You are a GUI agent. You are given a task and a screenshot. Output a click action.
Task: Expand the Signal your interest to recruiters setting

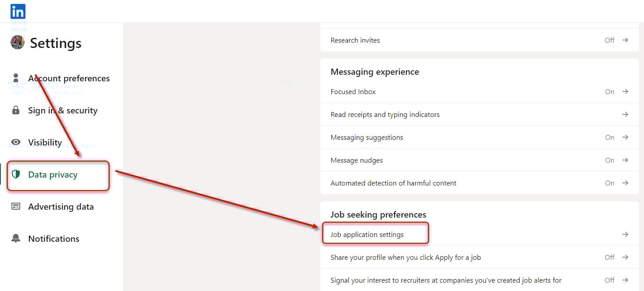click(x=625, y=280)
